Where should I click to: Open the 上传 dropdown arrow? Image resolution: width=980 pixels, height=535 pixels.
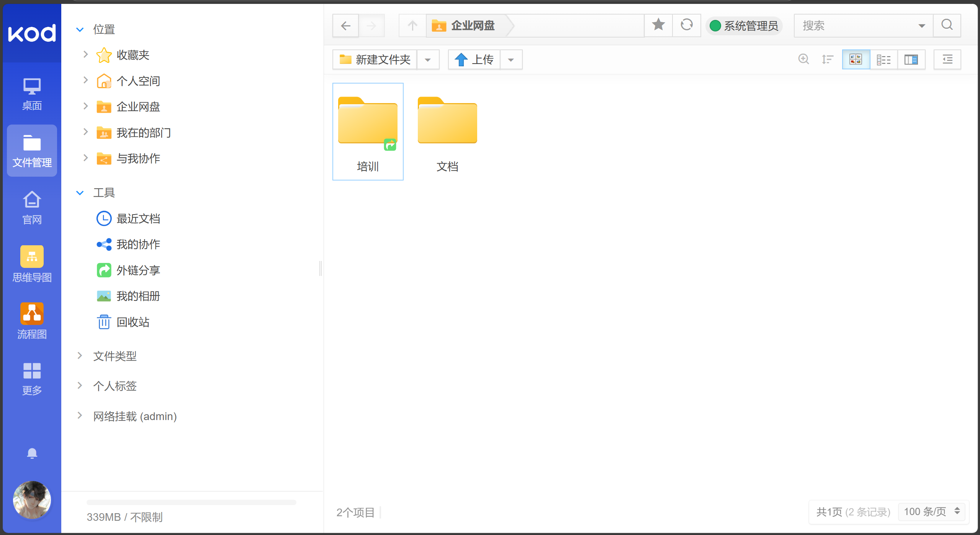point(511,60)
